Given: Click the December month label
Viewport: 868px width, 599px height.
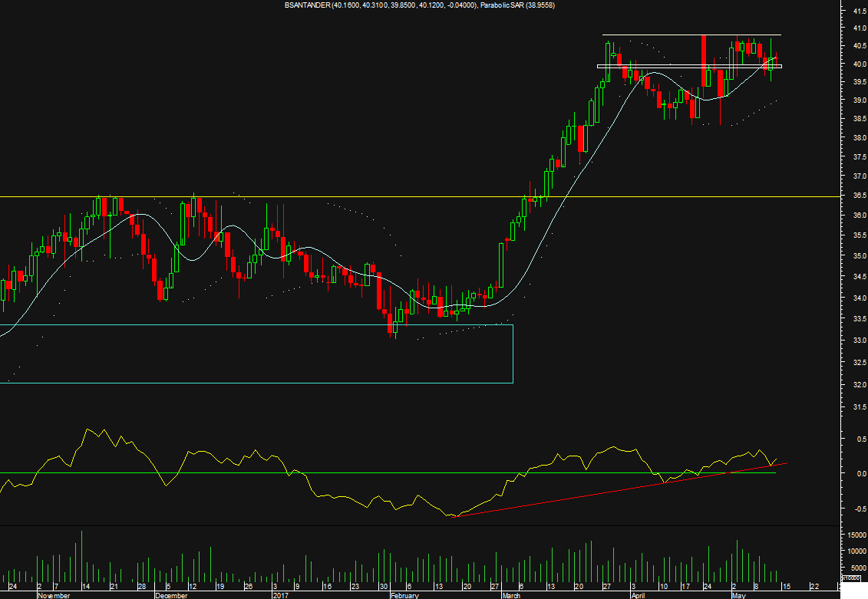Looking at the screenshot, I should (172, 596).
